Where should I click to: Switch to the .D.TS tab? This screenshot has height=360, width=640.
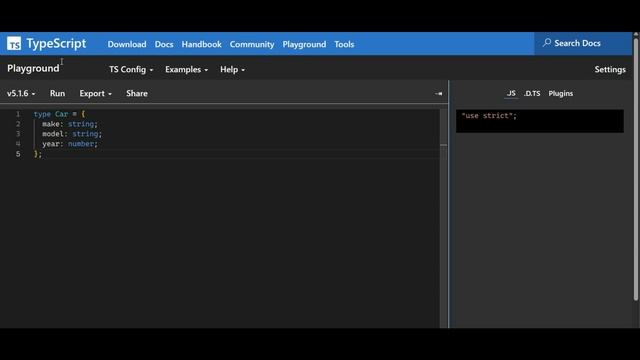pyautogui.click(x=532, y=93)
